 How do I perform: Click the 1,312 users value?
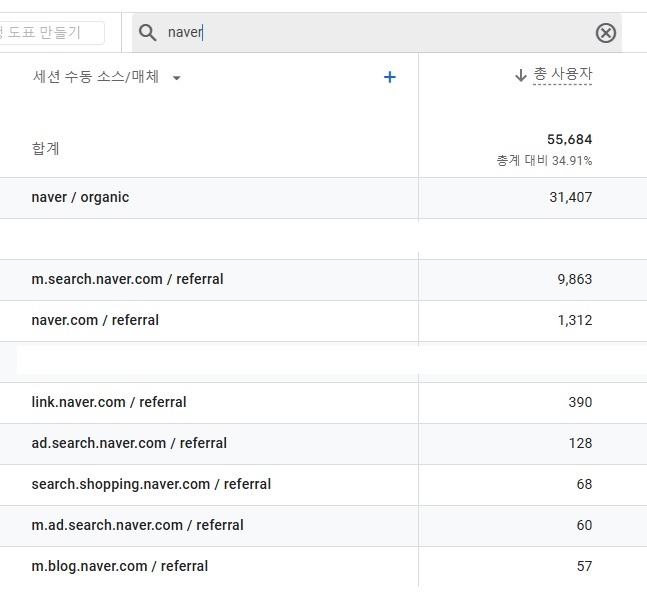pos(574,320)
